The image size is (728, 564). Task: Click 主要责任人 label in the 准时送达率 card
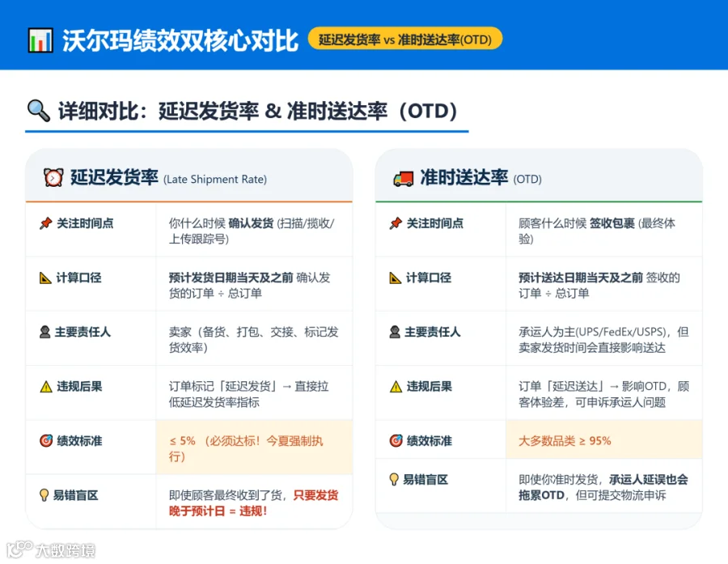[x=433, y=333]
